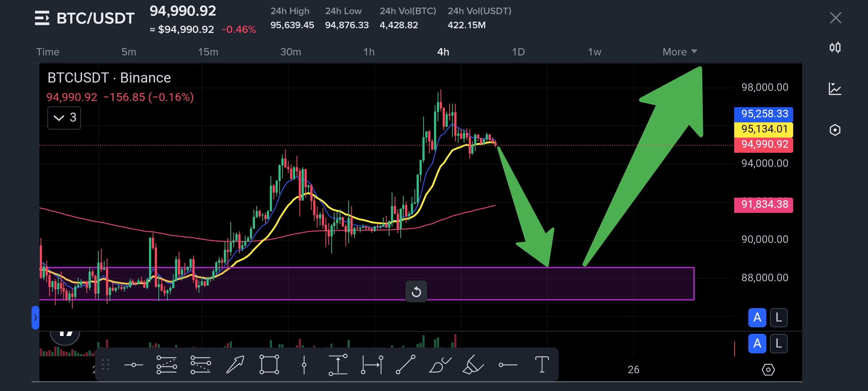Select the trend line tool
The width and height of the screenshot is (868, 391).
(405, 365)
